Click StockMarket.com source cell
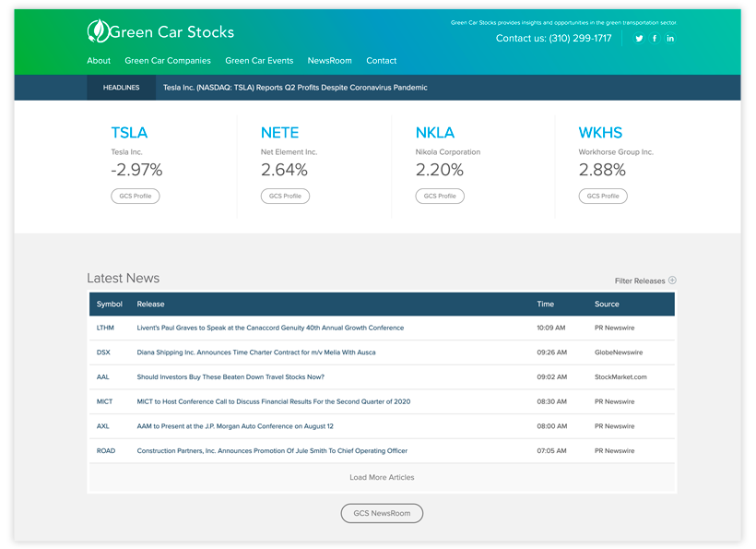 620,376
